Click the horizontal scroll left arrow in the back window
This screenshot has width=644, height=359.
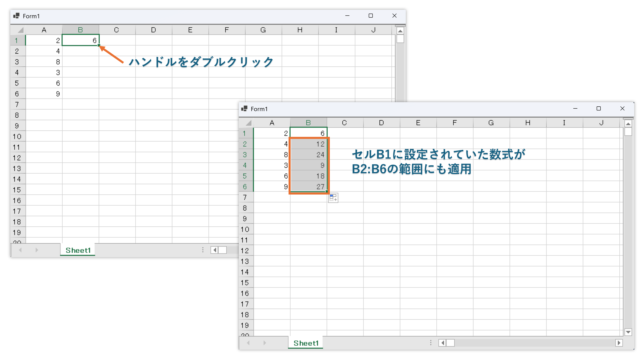point(214,250)
